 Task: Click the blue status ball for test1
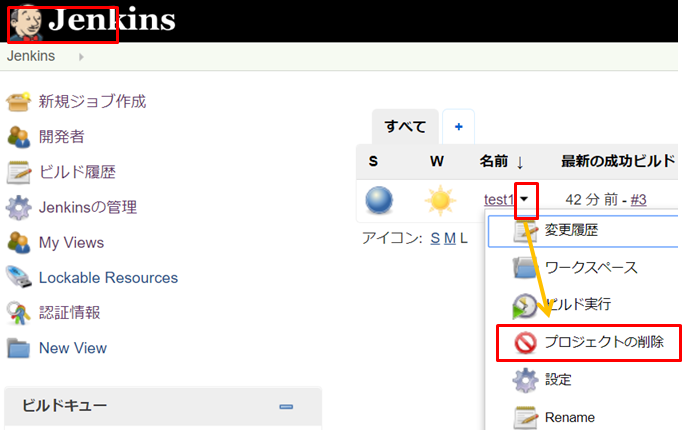(379, 200)
